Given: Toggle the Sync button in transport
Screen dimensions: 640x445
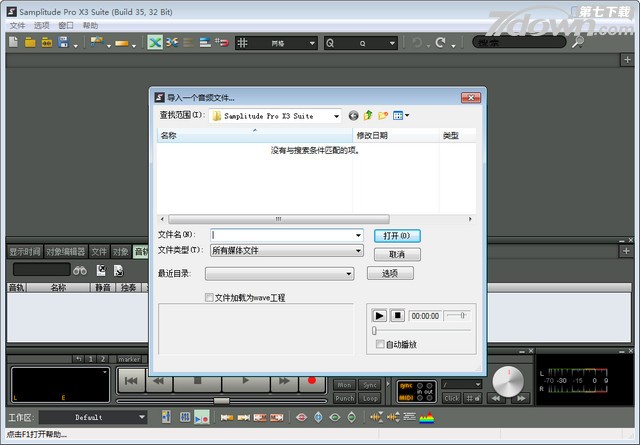Looking at the screenshot, I should (x=370, y=385).
